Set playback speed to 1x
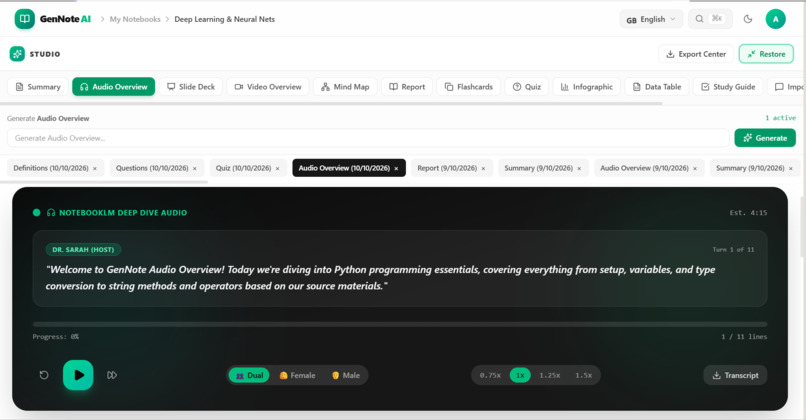 coord(520,375)
